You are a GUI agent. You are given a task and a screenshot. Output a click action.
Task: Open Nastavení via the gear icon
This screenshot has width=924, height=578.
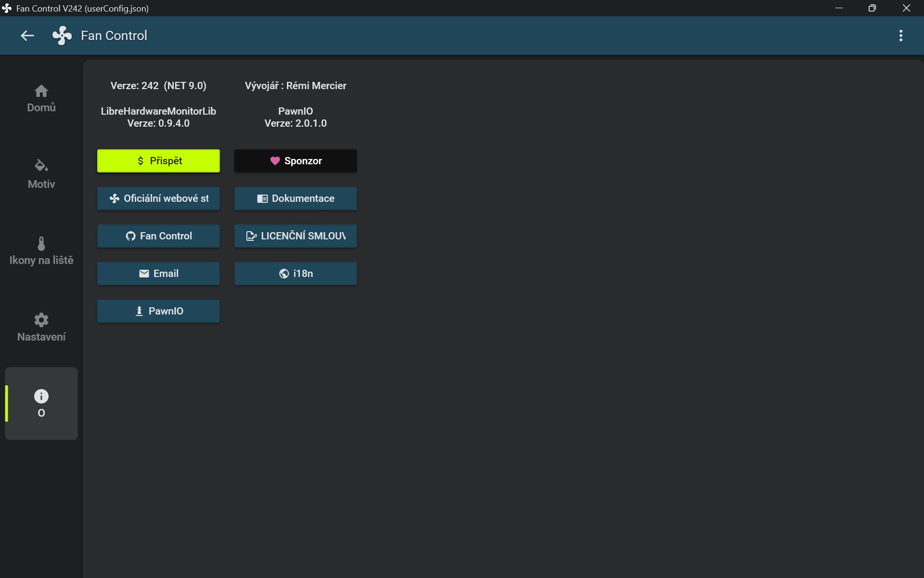(41, 320)
